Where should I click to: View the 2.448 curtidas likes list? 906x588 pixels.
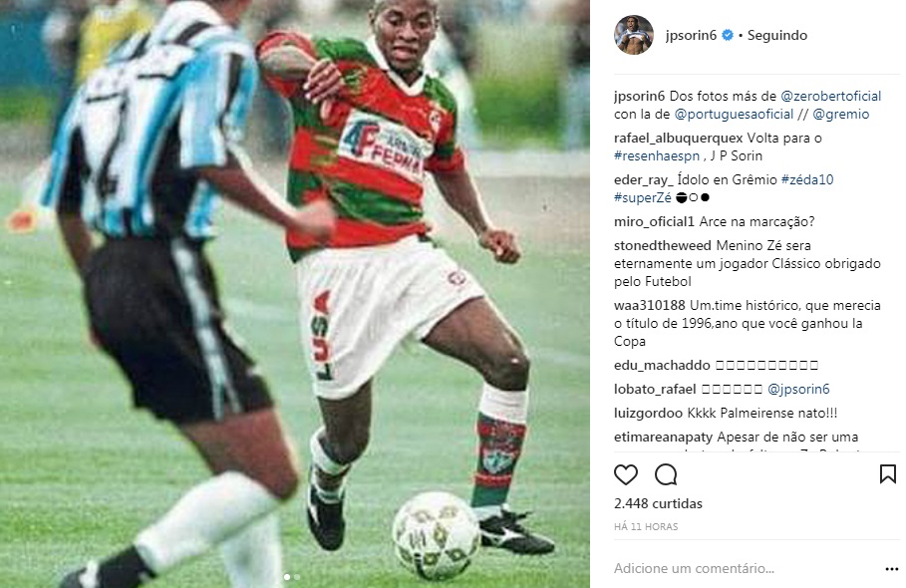tap(658, 503)
